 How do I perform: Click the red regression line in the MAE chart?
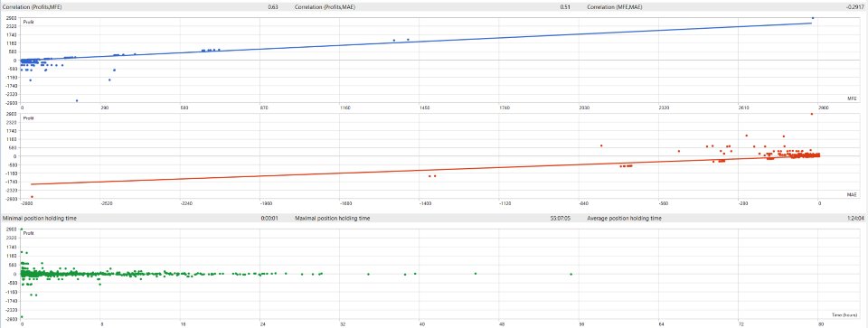(425, 171)
